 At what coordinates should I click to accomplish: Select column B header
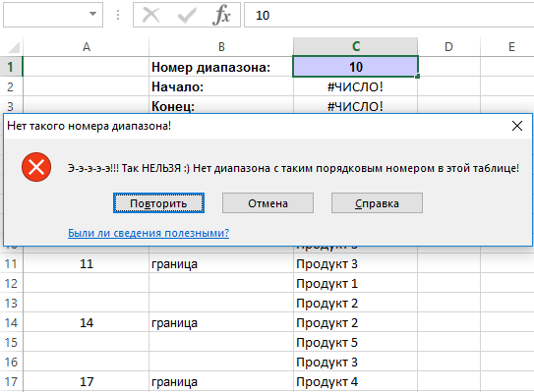[x=221, y=46]
